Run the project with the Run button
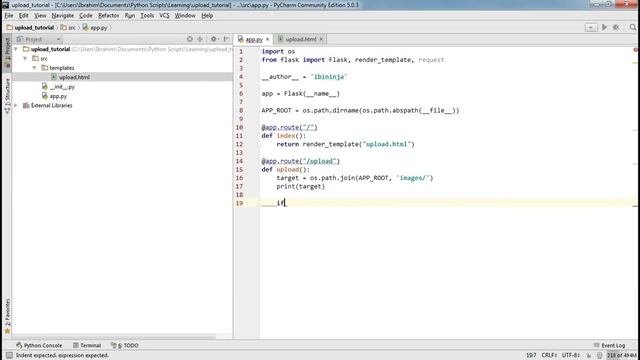The image size is (640, 360). 604,27
